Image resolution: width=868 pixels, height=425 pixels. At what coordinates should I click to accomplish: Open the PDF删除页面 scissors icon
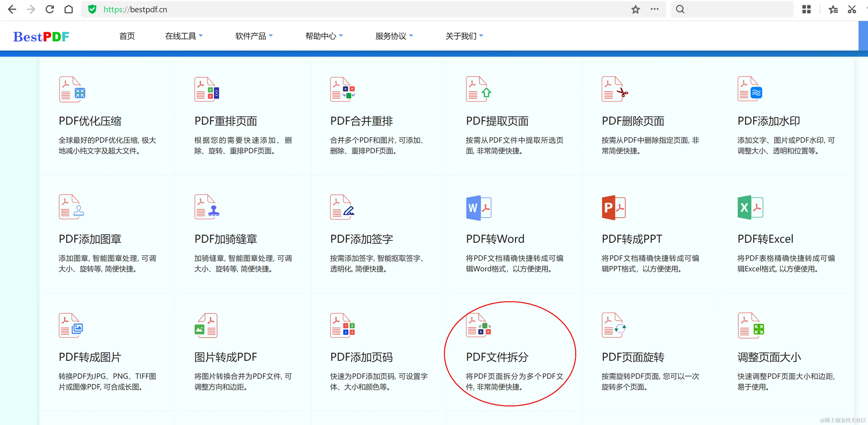(615, 89)
